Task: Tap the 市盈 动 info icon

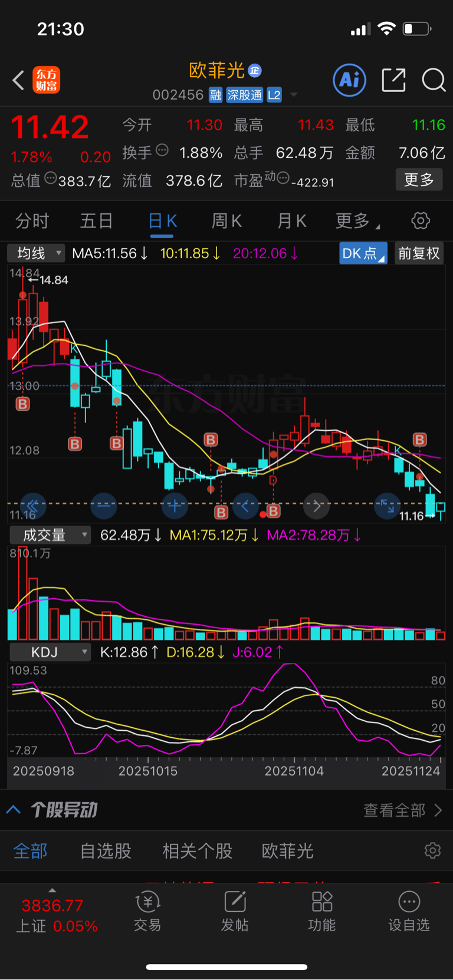Action: click(283, 177)
